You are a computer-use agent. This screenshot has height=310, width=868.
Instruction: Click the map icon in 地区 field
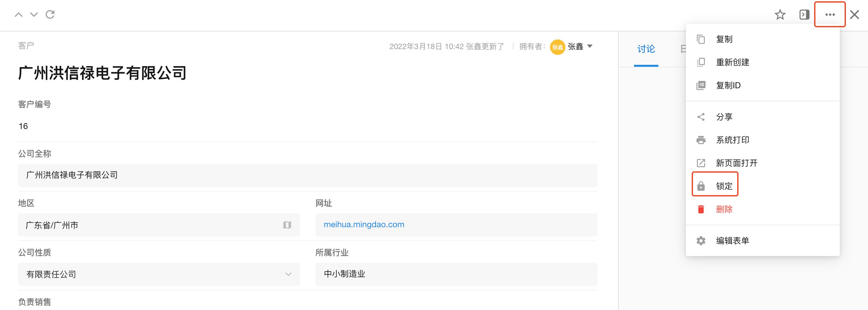point(287,225)
